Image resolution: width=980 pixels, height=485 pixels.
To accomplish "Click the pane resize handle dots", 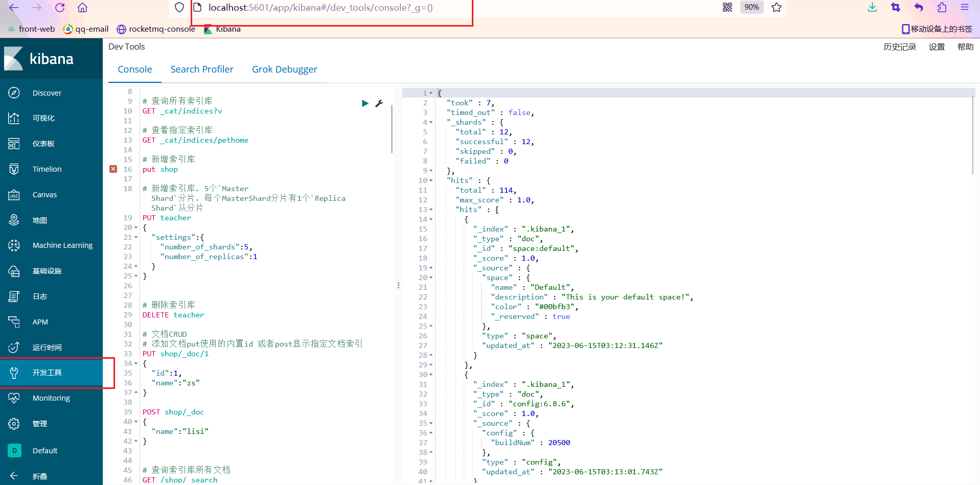I will coord(398,286).
